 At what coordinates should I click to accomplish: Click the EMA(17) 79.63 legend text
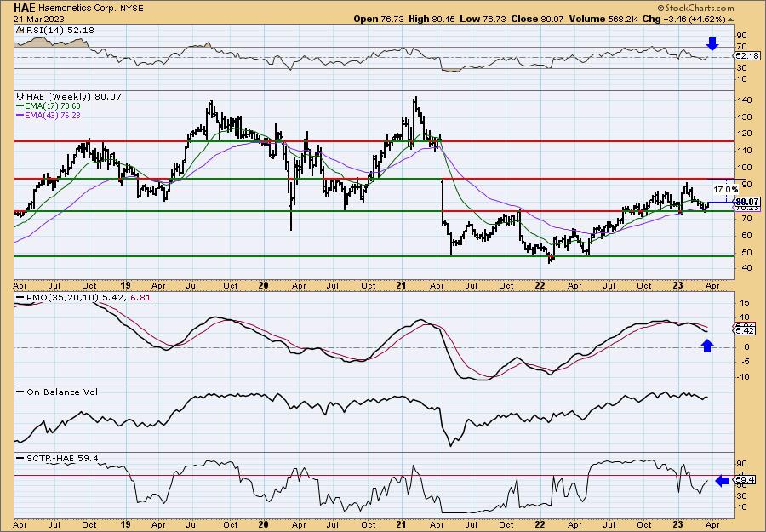[53, 106]
